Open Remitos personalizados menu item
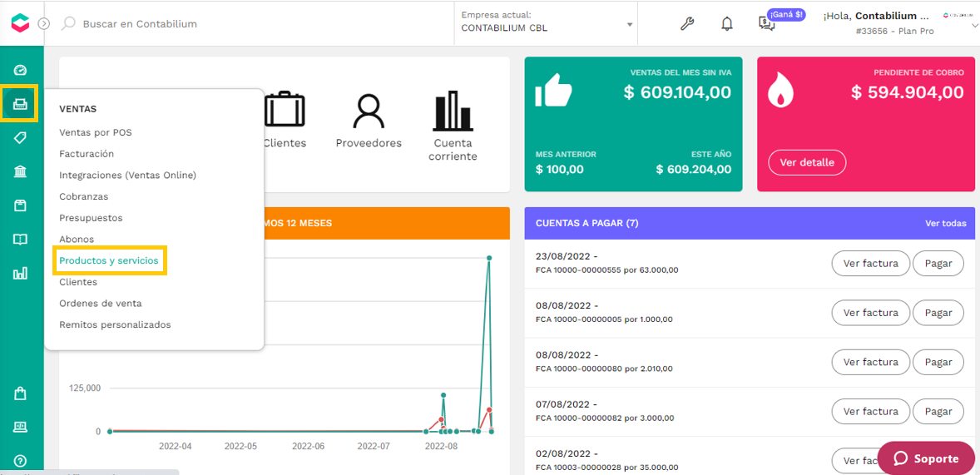The image size is (980, 475). [115, 325]
